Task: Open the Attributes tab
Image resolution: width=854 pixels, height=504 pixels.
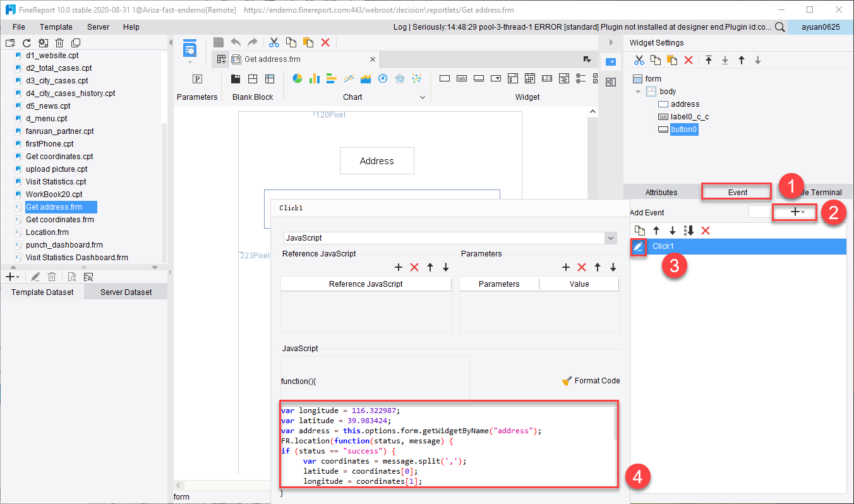Action: (661, 192)
